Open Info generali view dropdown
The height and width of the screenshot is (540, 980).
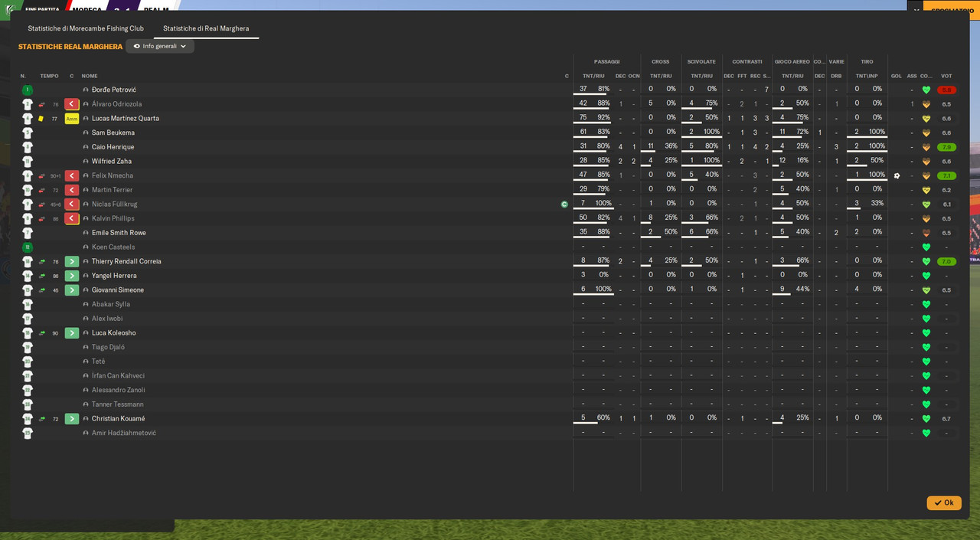point(160,46)
